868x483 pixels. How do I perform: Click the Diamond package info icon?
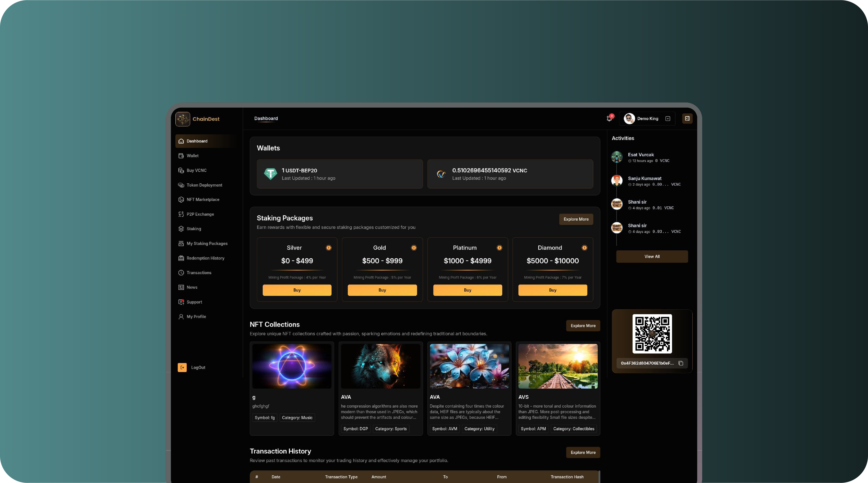tap(584, 248)
